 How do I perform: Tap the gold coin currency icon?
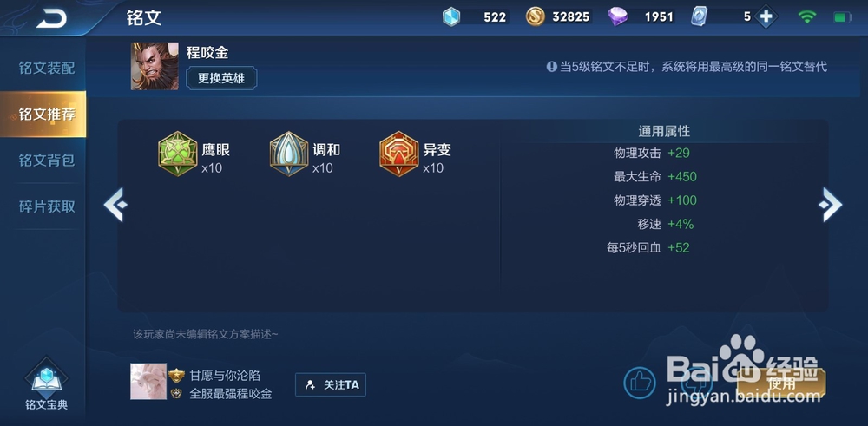coord(535,16)
